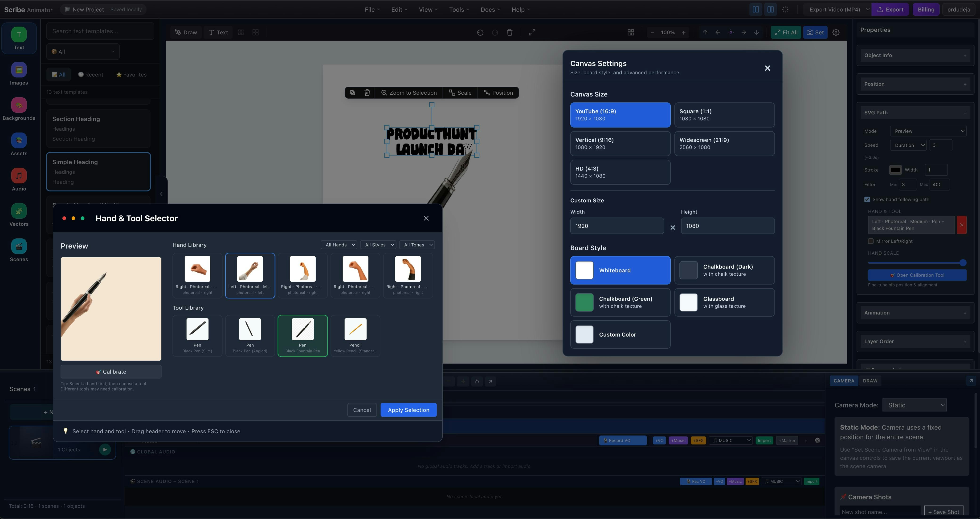Click the Apply Selection button
This screenshot has width=980, height=519.
(x=408, y=410)
